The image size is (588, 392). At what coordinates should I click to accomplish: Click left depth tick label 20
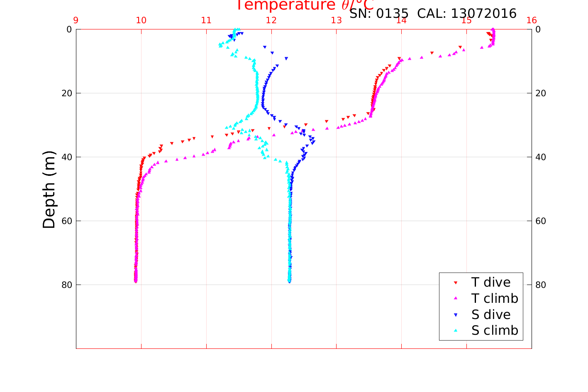coord(67,93)
